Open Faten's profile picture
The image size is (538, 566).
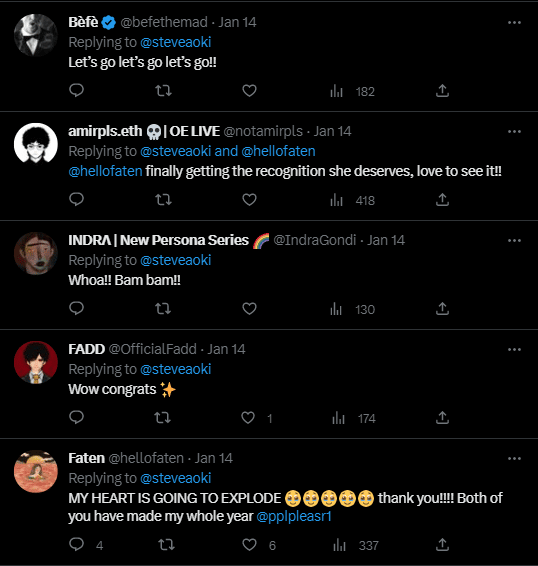point(36,471)
